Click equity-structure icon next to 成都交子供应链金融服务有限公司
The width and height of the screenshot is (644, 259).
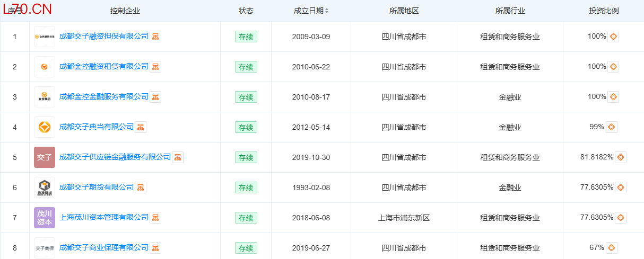point(178,157)
